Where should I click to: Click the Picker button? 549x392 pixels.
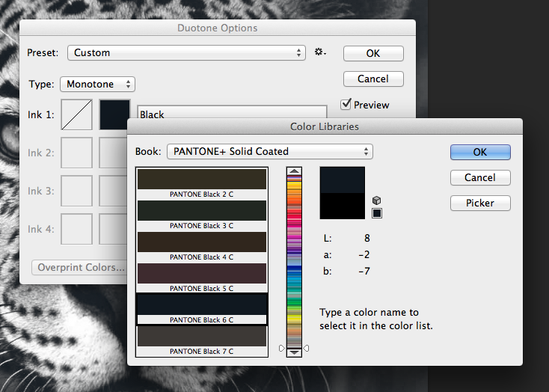(x=480, y=203)
